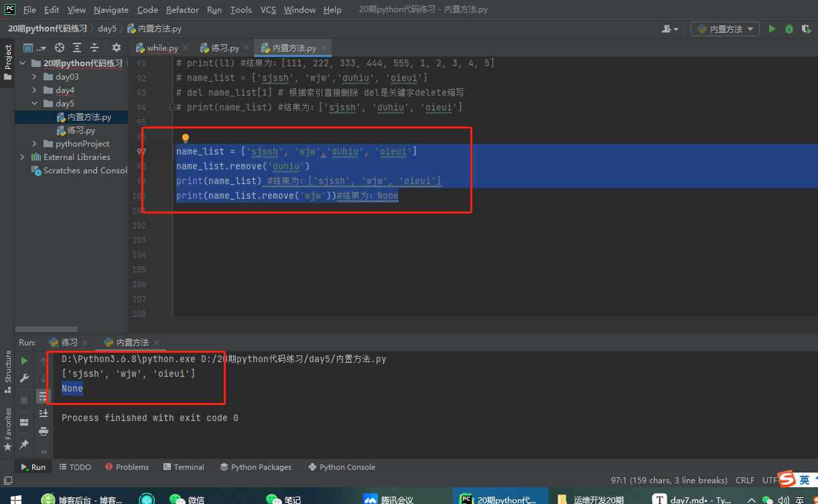818x504 pixels.
Task: Select Scratches and Consoles entry
Action: pyautogui.click(x=79, y=171)
